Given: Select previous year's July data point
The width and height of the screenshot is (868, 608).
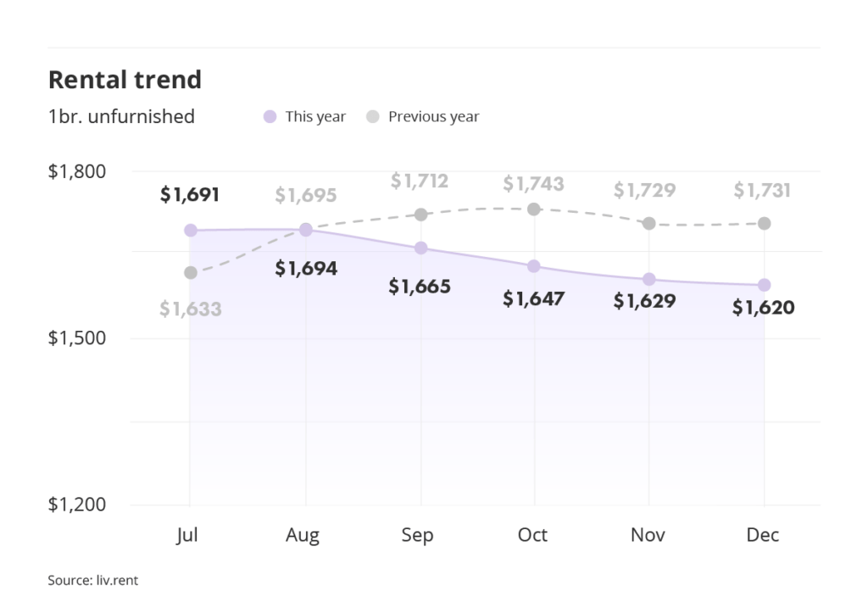Looking at the screenshot, I should [x=191, y=272].
